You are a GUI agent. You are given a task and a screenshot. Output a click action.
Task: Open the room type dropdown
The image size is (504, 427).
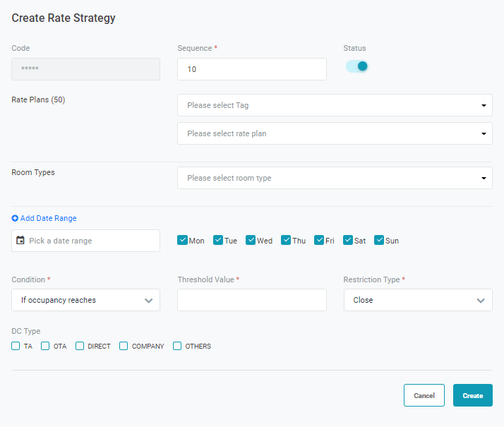point(335,178)
